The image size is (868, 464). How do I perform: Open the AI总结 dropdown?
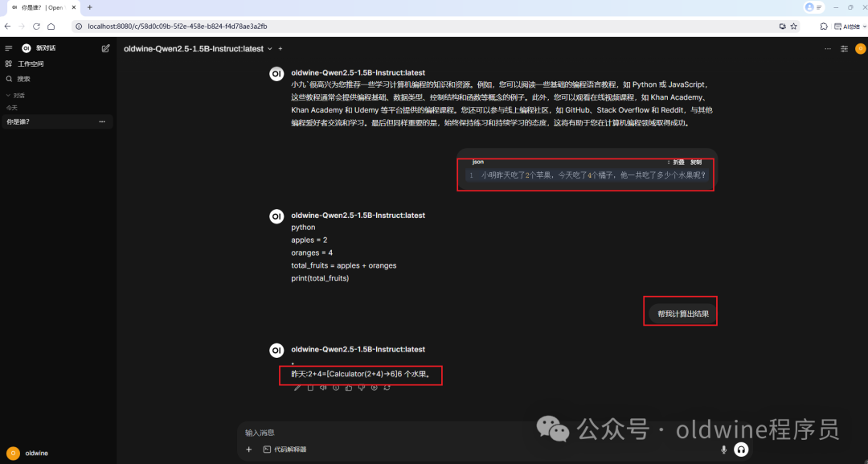tap(850, 26)
